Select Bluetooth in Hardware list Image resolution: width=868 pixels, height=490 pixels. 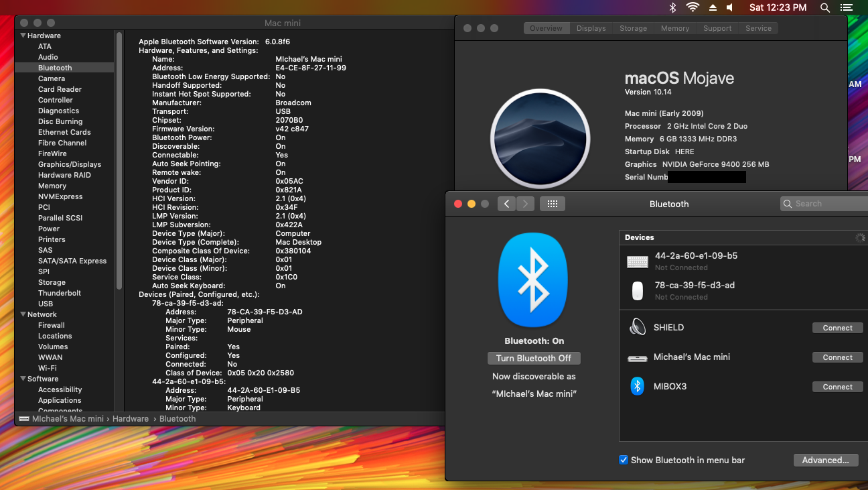tap(55, 68)
